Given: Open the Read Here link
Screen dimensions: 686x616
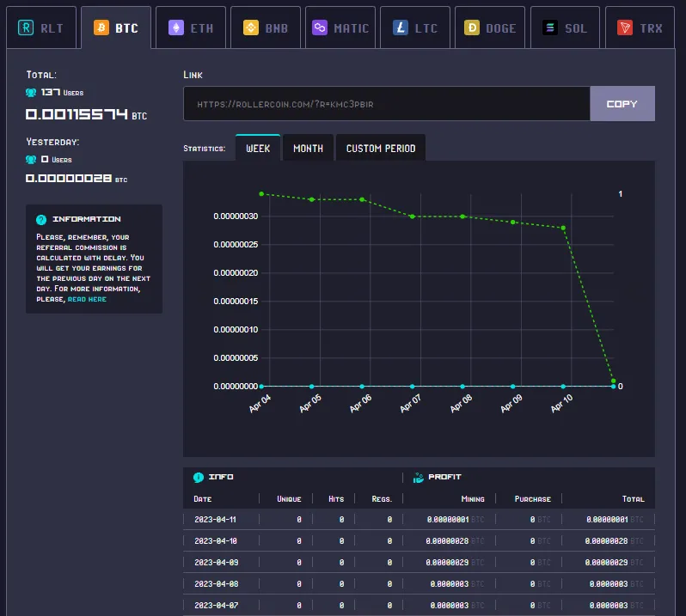Looking at the screenshot, I should (x=87, y=299).
